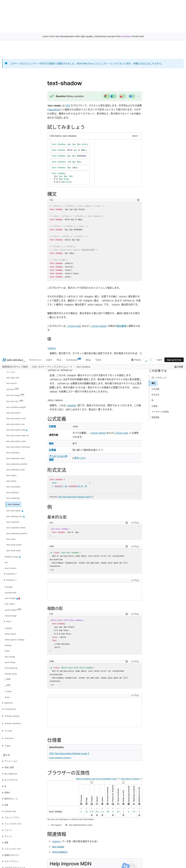Open the Tools menu
Viewport: 186px width, 868px height.
tap(98, 360)
